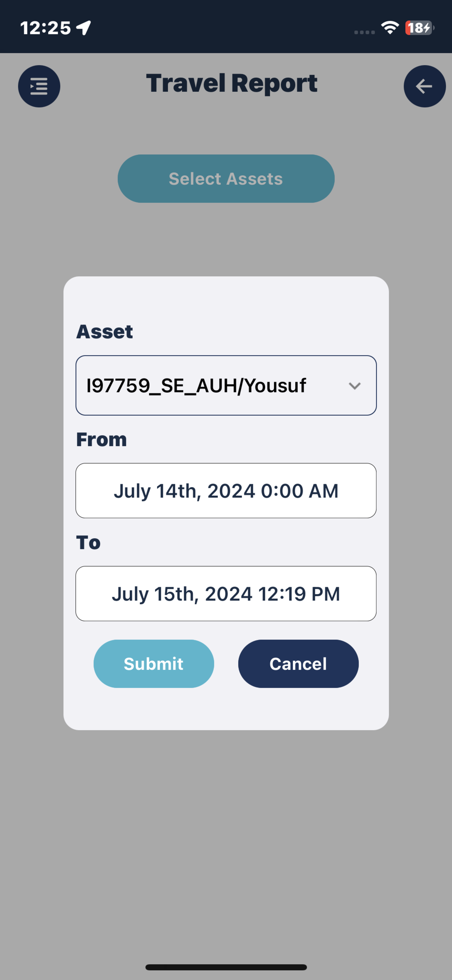This screenshot has height=980, width=452.
Task: Tap the 12:25 clock in status bar
Action: pos(45,28)
